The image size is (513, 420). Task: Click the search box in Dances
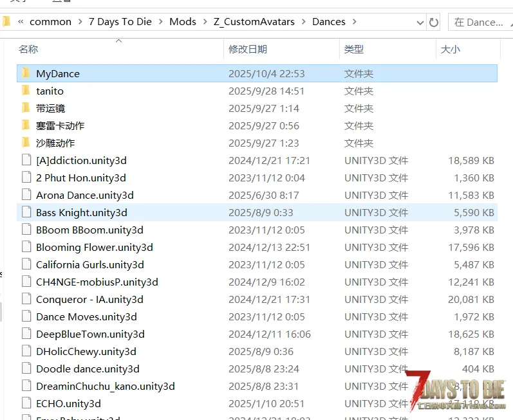[480, 22]
